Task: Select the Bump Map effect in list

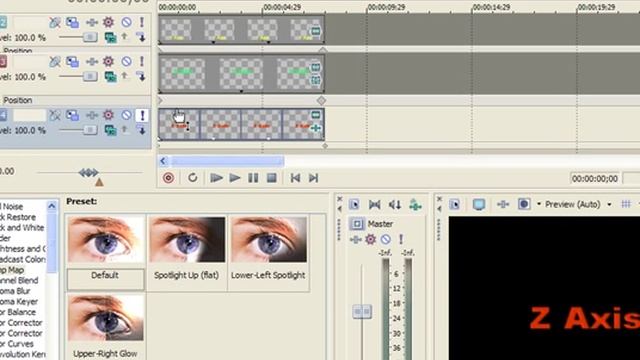Action: 12,270
